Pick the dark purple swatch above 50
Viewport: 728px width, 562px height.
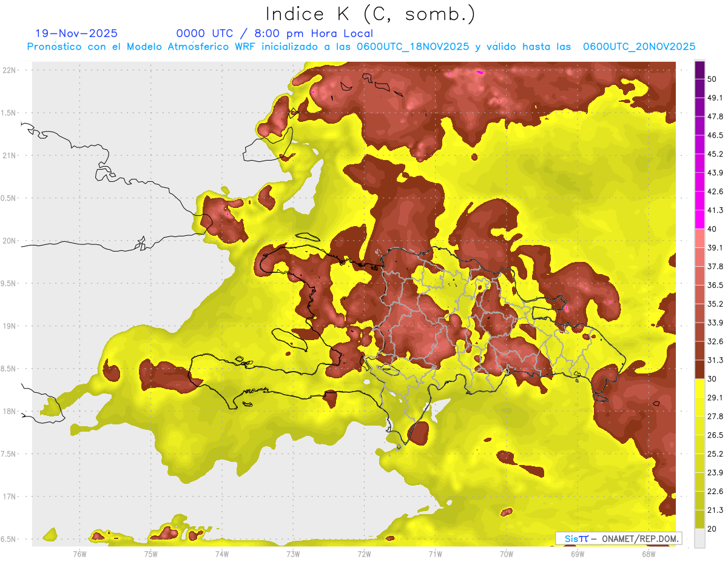click(699, 70)
